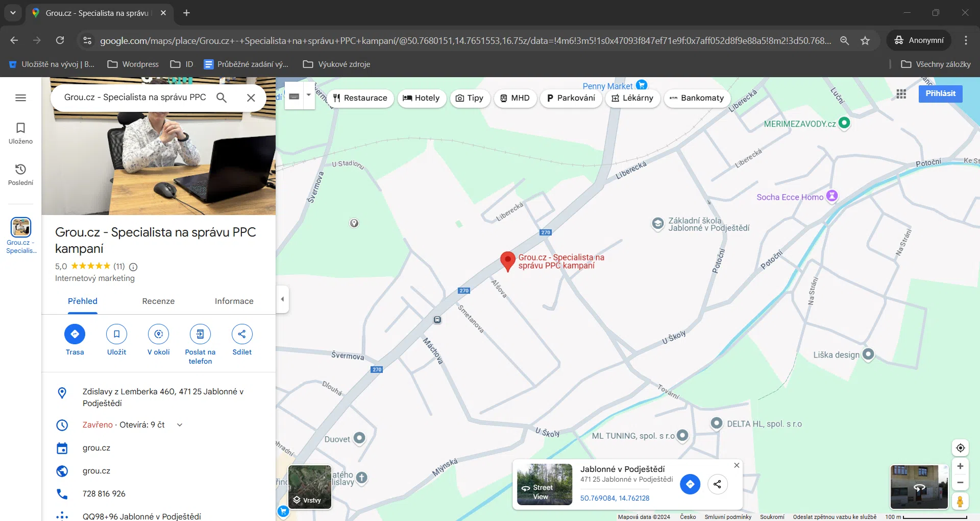Click the Penny Market map marker

point(642,85)
